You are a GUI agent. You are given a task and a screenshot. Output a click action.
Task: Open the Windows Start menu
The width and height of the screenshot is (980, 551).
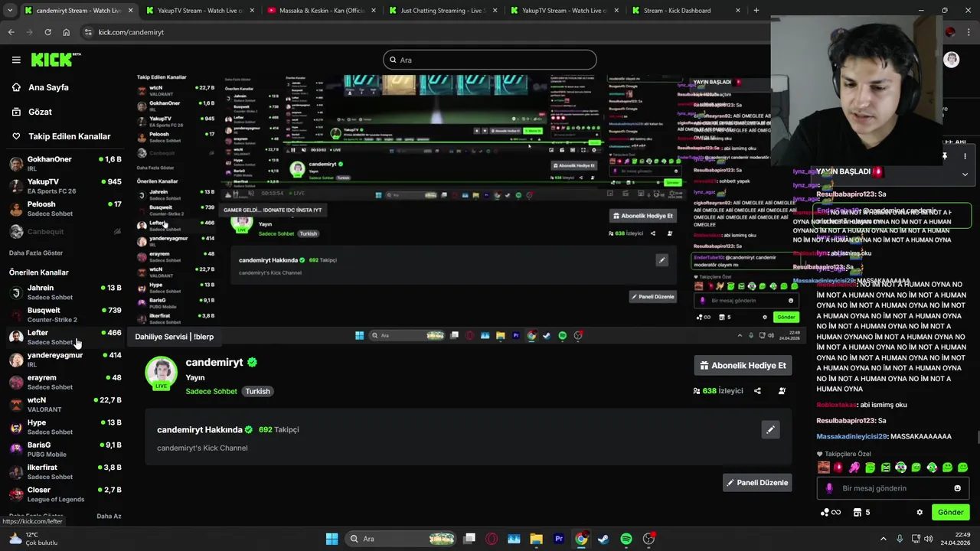(x=332, y=539)
